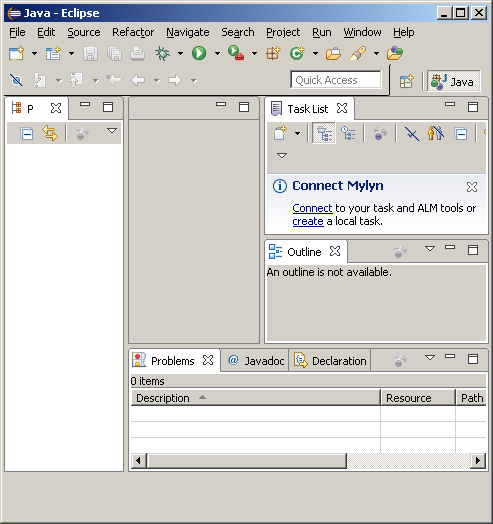
Task: Click the Save All icon
Action: 114,53
